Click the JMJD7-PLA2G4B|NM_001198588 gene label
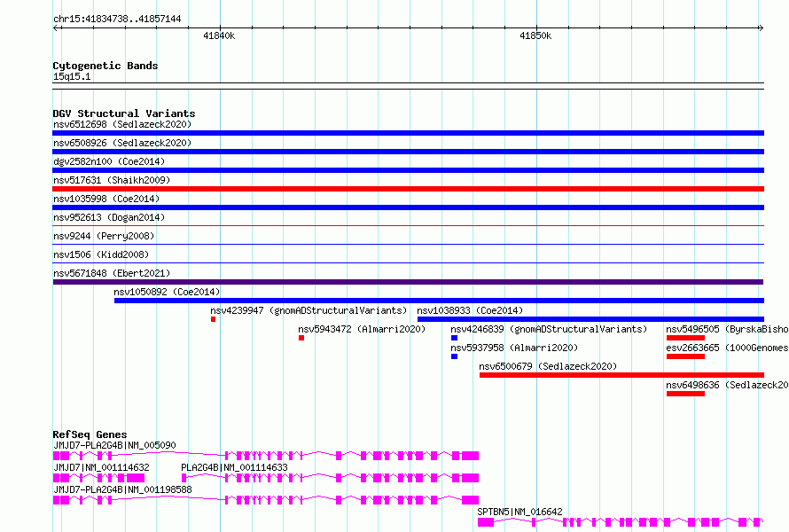Image resolution: width=789 pixels, height=532 pixels. coord(122,489)
